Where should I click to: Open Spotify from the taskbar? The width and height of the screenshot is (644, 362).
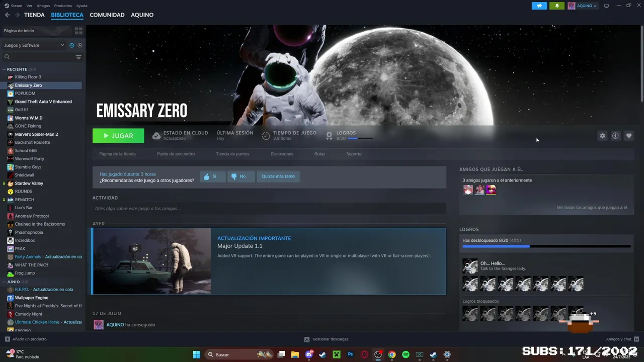pos(406,355)
